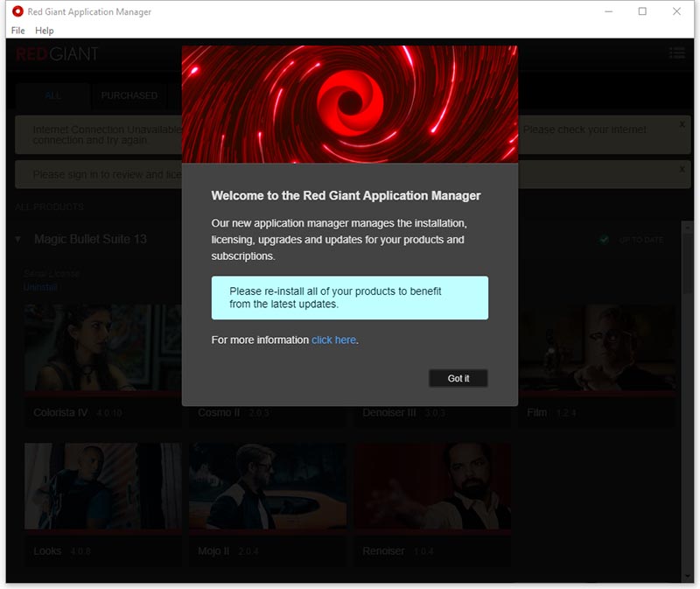The image size is (700, 589).
Task: Open the click here link
Action: coord(333,340)
